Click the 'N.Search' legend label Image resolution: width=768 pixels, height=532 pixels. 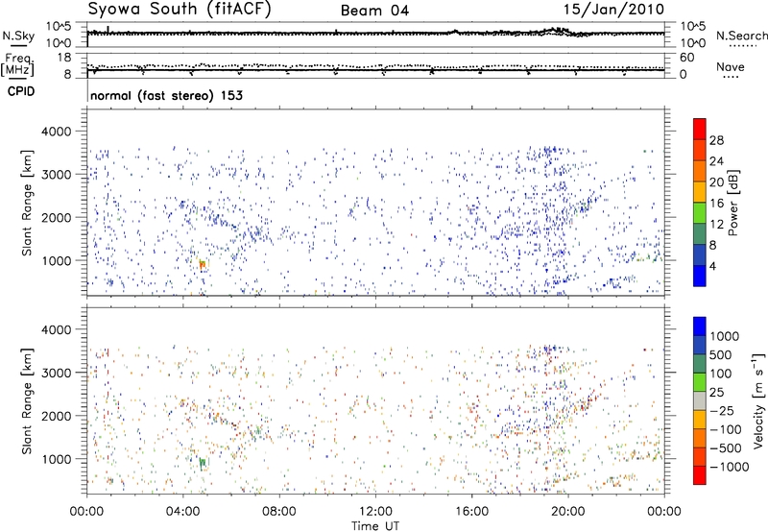[741, 36]
